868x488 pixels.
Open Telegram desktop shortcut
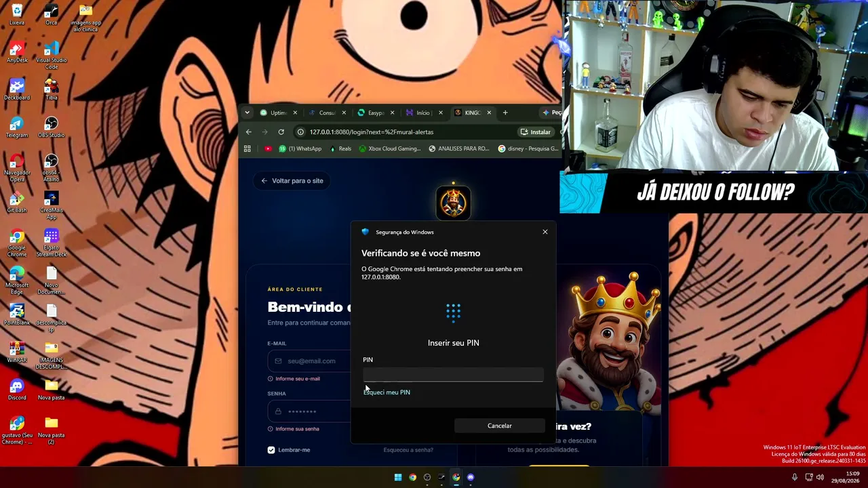click(x=17, y=127)
